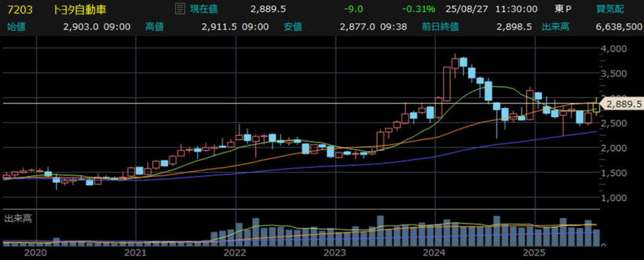Click the stock code 7203
This screenshot has width=644, height=260.
click(x=16, y=9)
